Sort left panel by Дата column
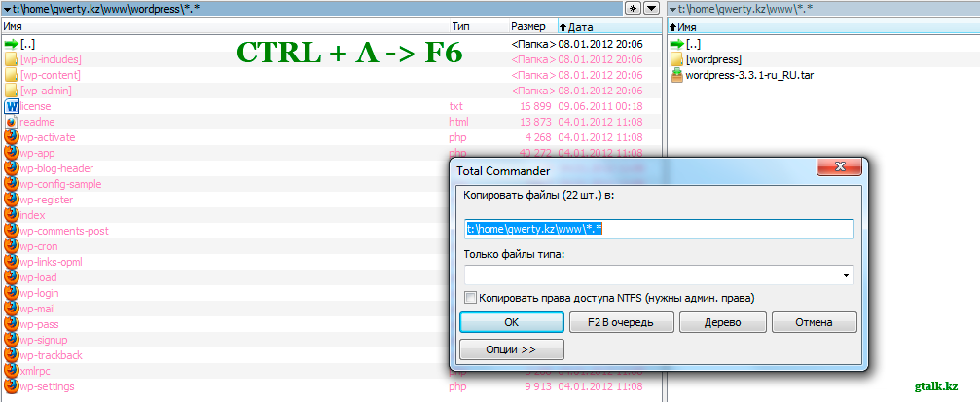Screen dimensions: 980x402 click(x=608, y=27)
